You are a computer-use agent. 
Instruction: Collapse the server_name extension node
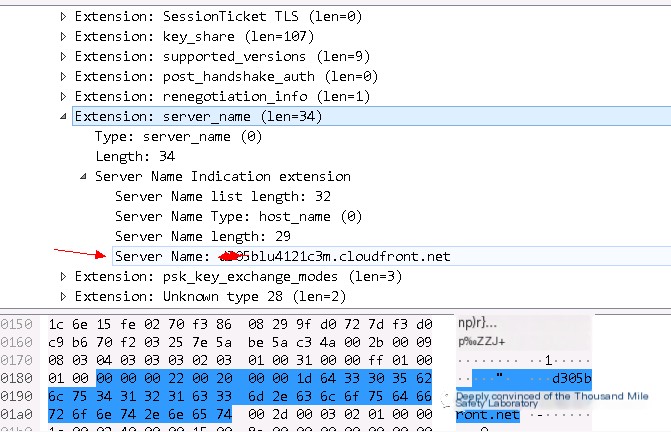click(x=63, y=116)
